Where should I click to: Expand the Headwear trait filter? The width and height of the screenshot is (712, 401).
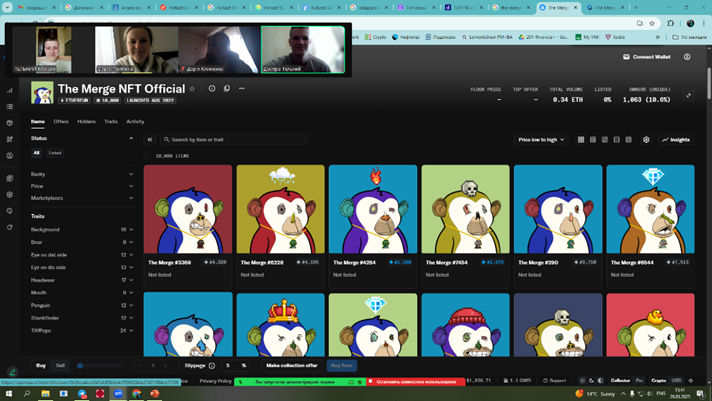[x=82, y=280]
